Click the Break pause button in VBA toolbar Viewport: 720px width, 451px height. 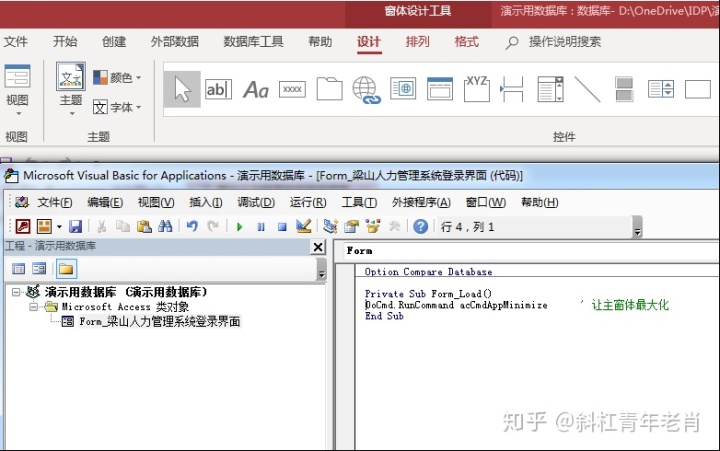coord(261,227)
